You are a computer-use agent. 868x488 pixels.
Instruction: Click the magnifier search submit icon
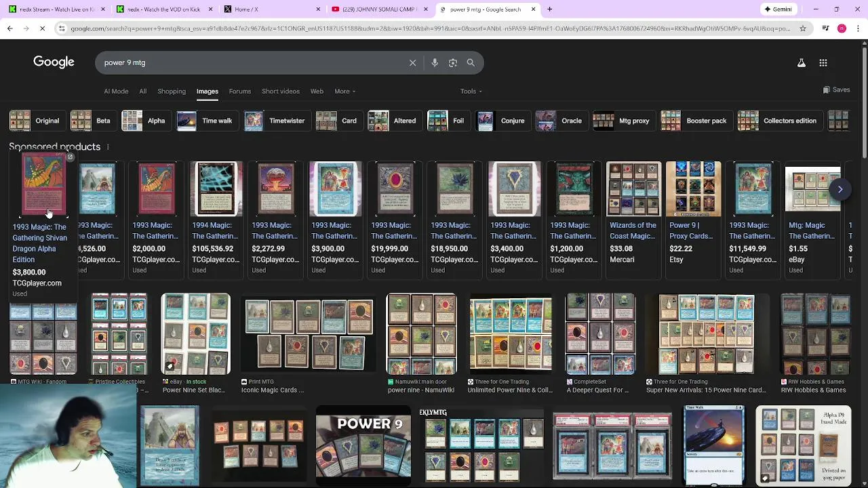point(471,62)
